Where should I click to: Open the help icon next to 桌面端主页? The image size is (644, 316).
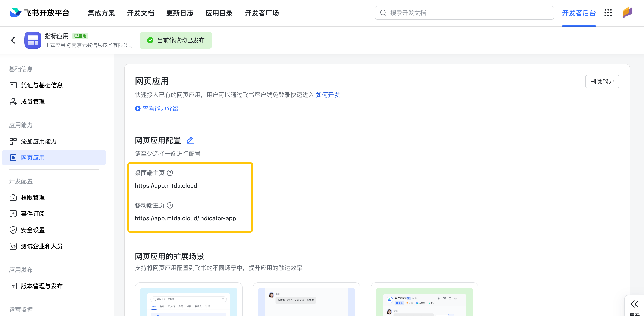coord(170,173)
